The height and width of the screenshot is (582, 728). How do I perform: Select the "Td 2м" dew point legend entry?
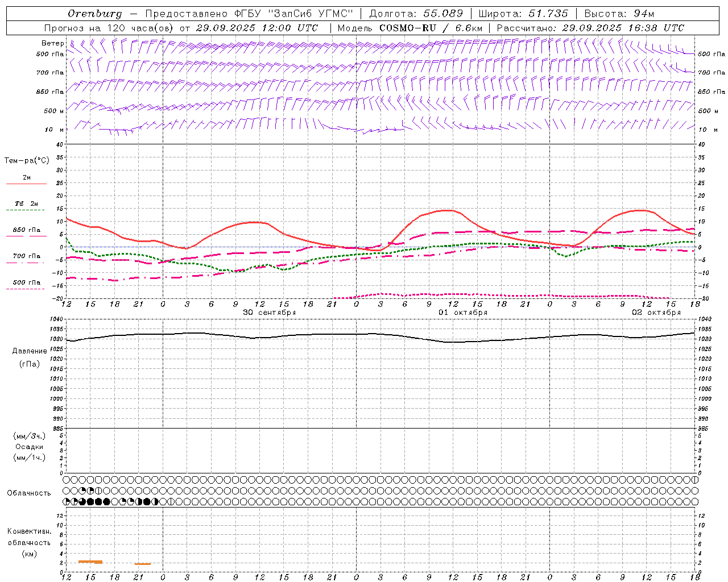(x=27, y=203)
